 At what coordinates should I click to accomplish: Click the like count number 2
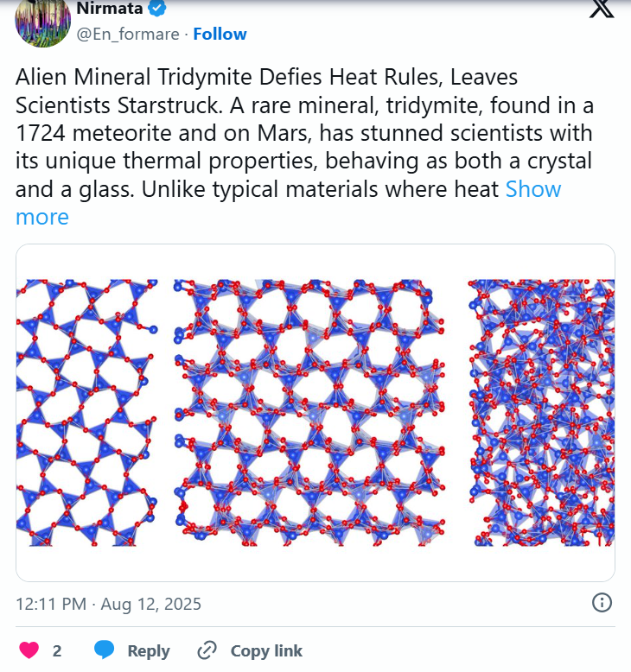point(57,651)
